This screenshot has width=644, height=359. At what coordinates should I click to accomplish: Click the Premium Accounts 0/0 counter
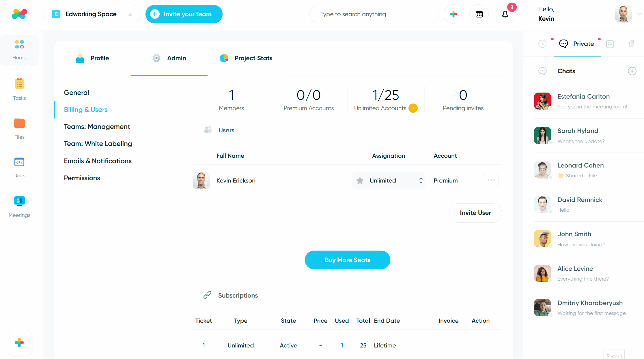point(309,100)
